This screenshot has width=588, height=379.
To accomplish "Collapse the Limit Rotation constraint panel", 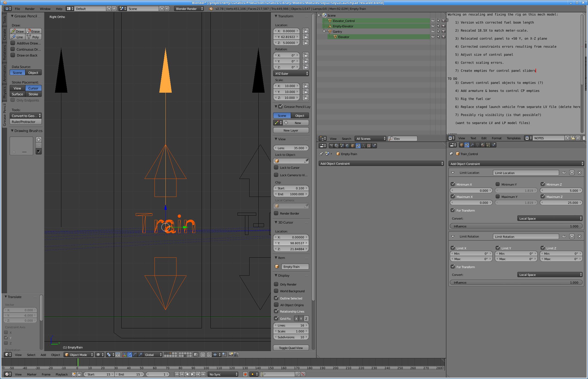I will [x=453, y=237].
